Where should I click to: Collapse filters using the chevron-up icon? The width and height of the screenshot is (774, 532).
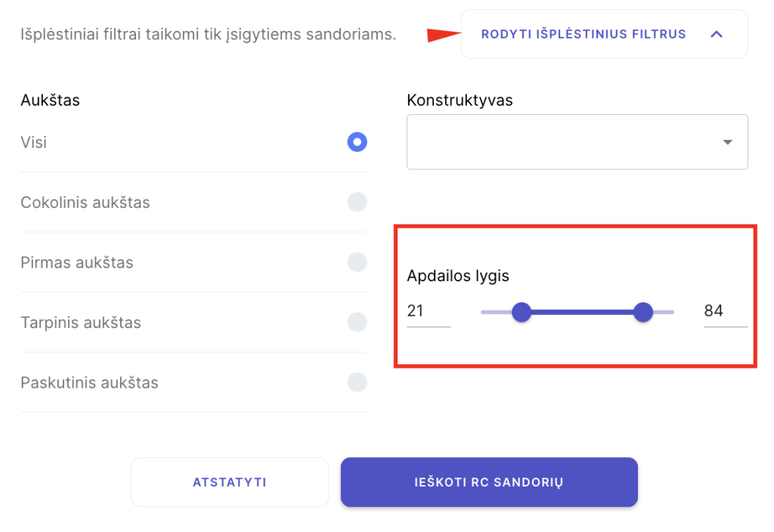click(x=717, y=34)
